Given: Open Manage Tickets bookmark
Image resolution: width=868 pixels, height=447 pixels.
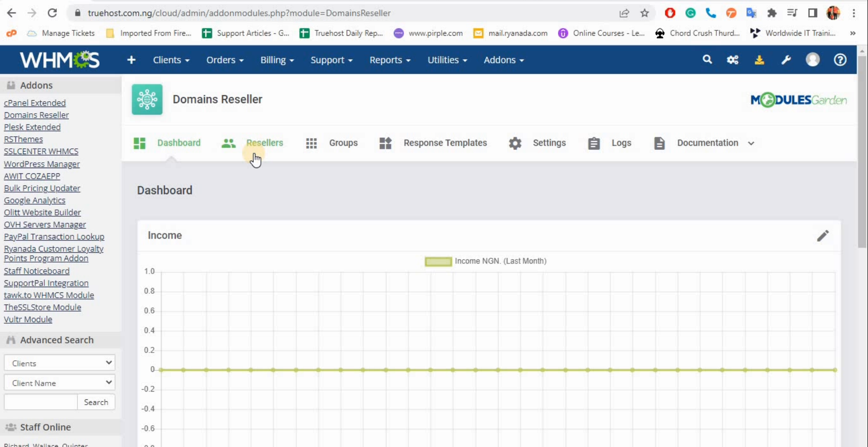Looking at the screenshot, I should click(x=61, y=33).
